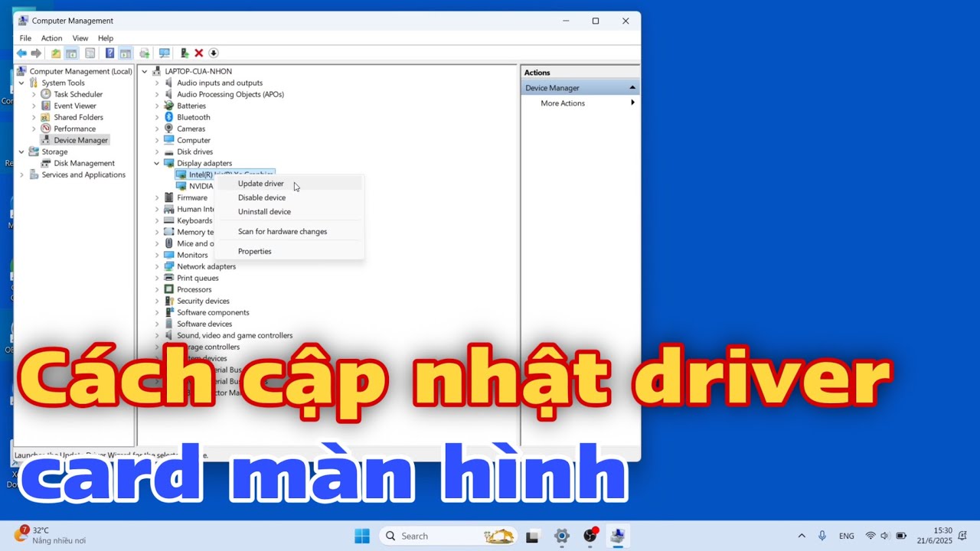The height and width of the screenshot is (551, 980).
Task: Choose Scan for hardware changes in context menu
Action: pos(289,231)
